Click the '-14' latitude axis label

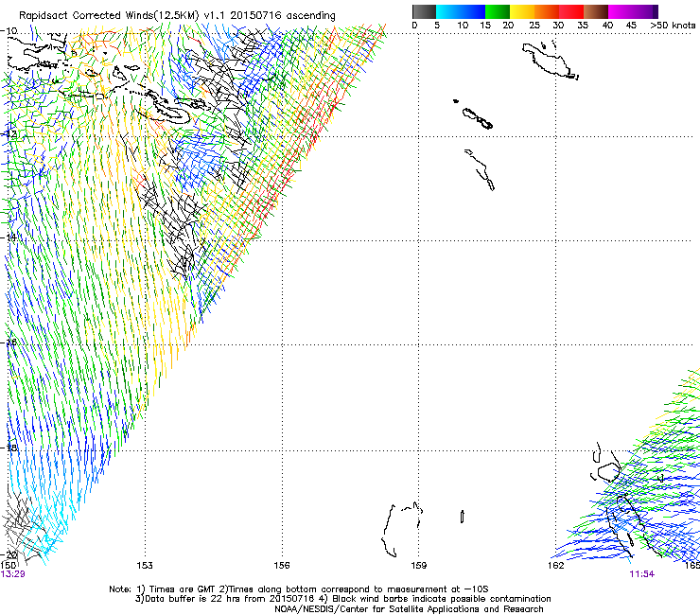click(9, 237)
